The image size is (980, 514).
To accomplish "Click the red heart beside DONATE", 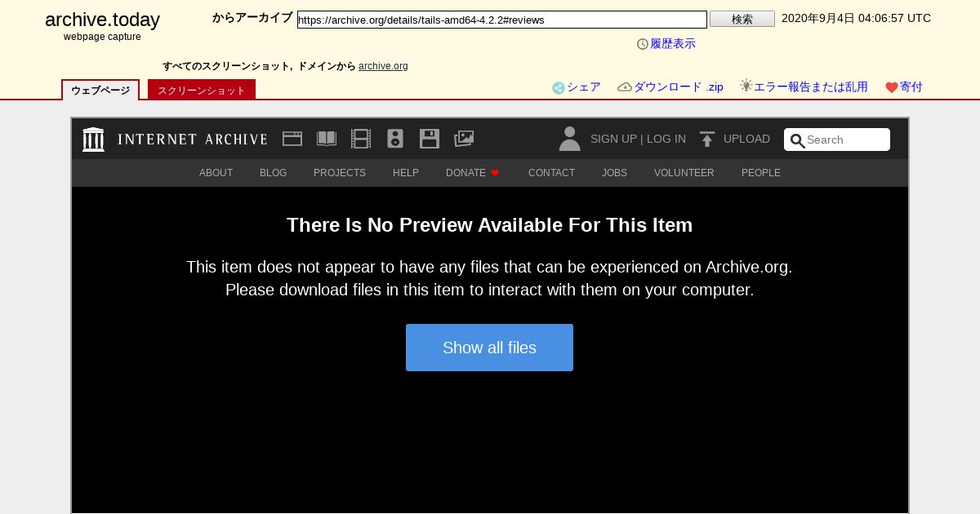I will click(495, 173).
